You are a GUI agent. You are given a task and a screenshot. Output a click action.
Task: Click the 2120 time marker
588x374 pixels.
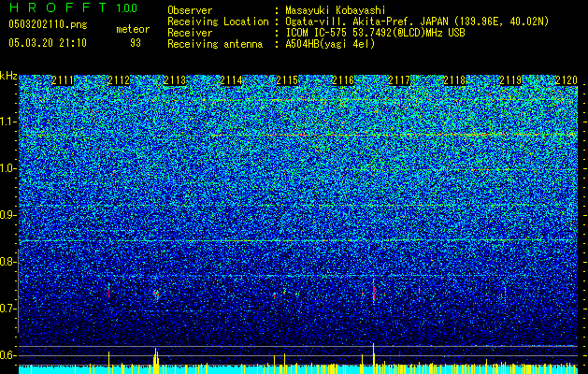(x=566, y=80)
